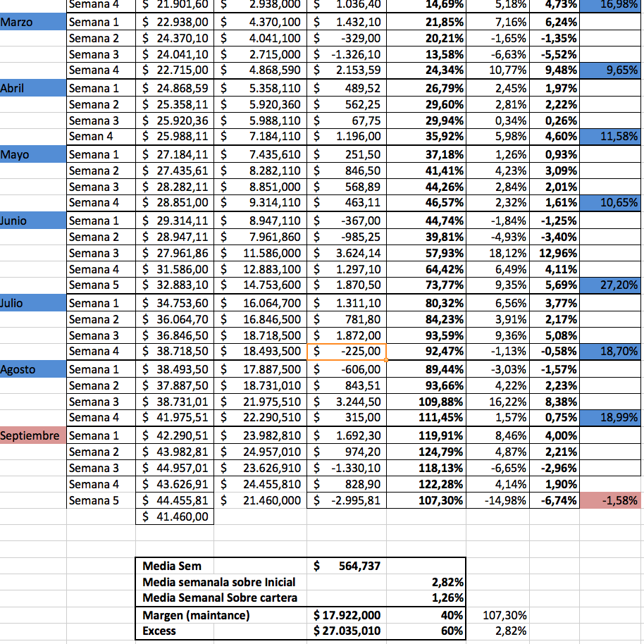Screen dimensions: 644x644
Task: Select the Agosto month cell
Action: pyautogui.click(x=33, y=369)
